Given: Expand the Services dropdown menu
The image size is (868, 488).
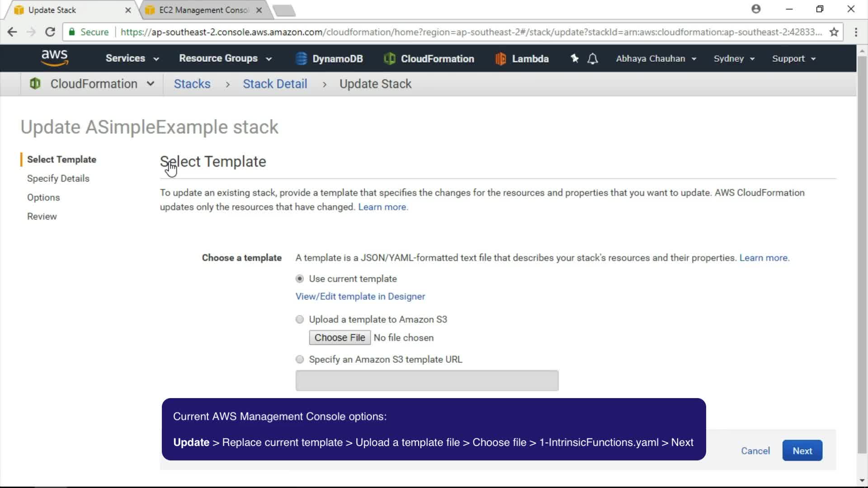Looking at the screenshot, I should 132,58.
